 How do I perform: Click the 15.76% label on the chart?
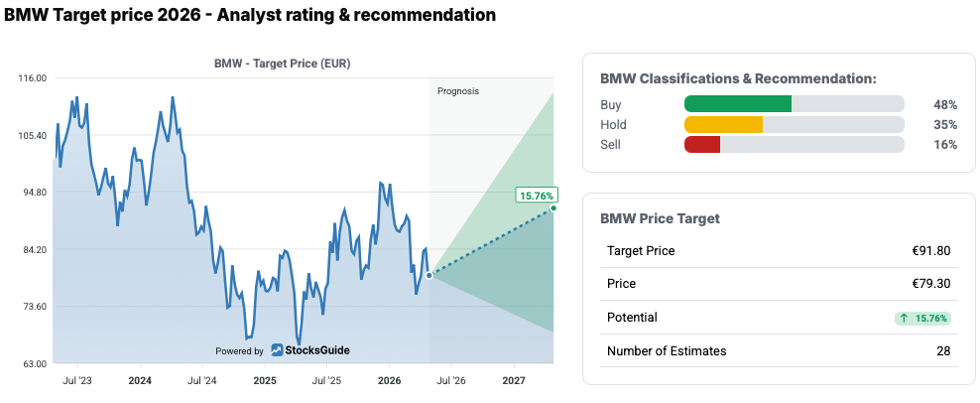[x=537, y=196]
